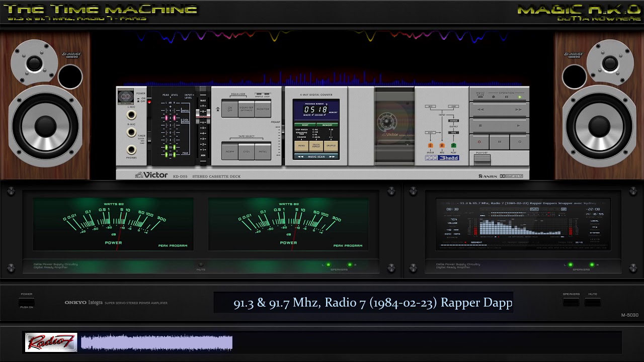The width and height of the screenshot is (644, 362).
Task: Click the right speaker tweeter
Action: (610, 63)
